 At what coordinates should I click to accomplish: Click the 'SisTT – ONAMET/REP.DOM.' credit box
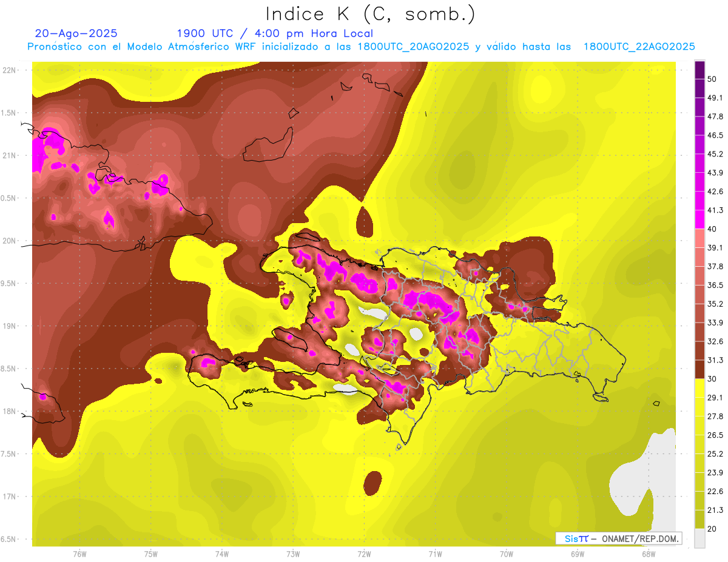click(x=618, y=538)
